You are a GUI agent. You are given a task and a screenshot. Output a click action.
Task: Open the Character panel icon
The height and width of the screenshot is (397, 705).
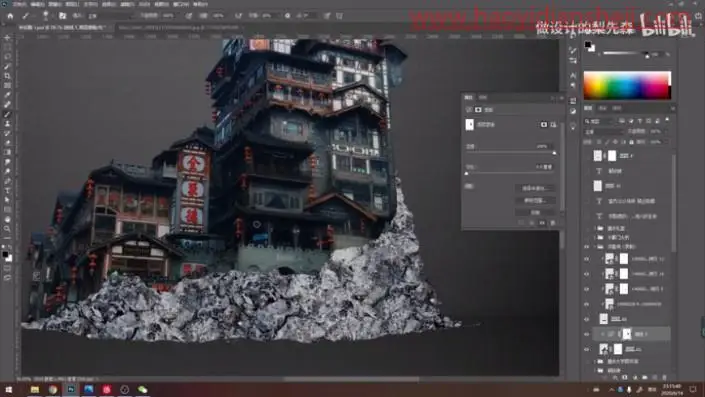pyautogui.click(x=573, y=75)
